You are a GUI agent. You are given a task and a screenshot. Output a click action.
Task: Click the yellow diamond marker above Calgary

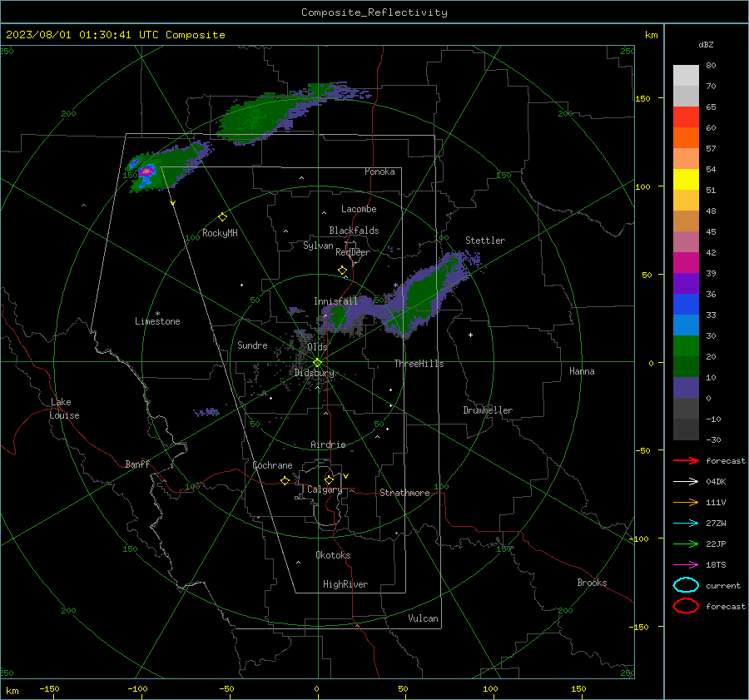(329, 479)
